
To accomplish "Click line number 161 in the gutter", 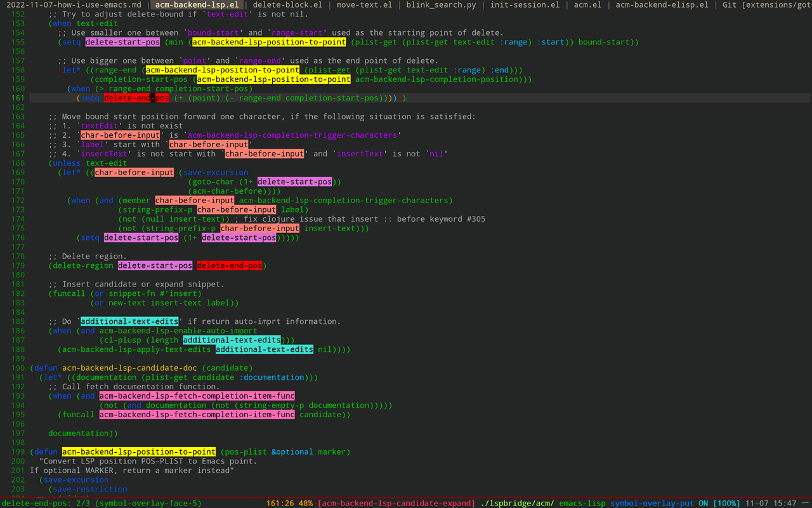I will [18, 98].
